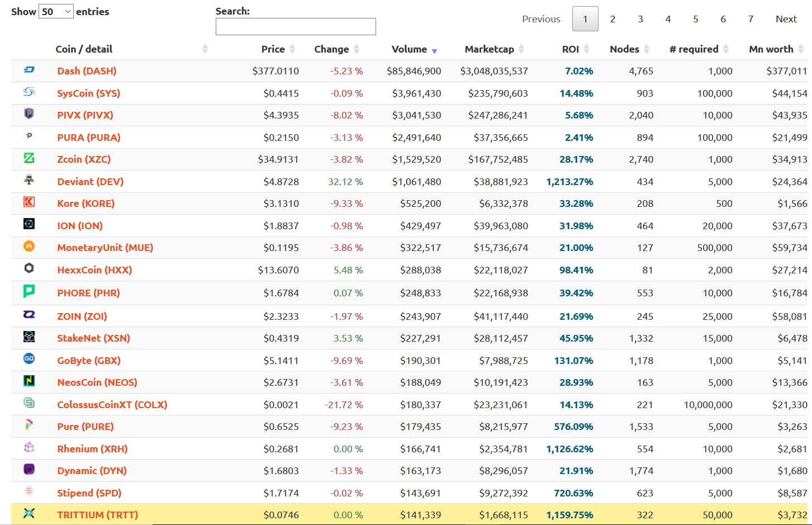Click ColossusCoinXT's -21.72 % change value
The image size is (812, 525).
coord(344,405)
